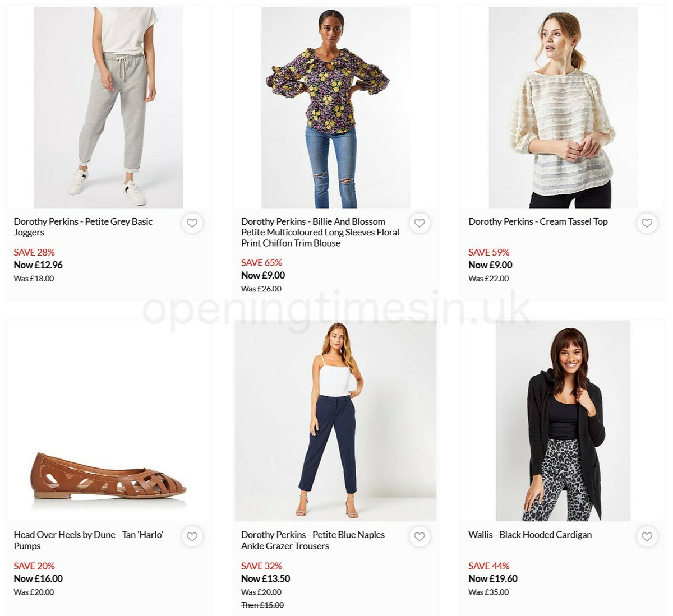Click the wishlist heart for the Cream Tassel Top

click(x=647, y=223)
